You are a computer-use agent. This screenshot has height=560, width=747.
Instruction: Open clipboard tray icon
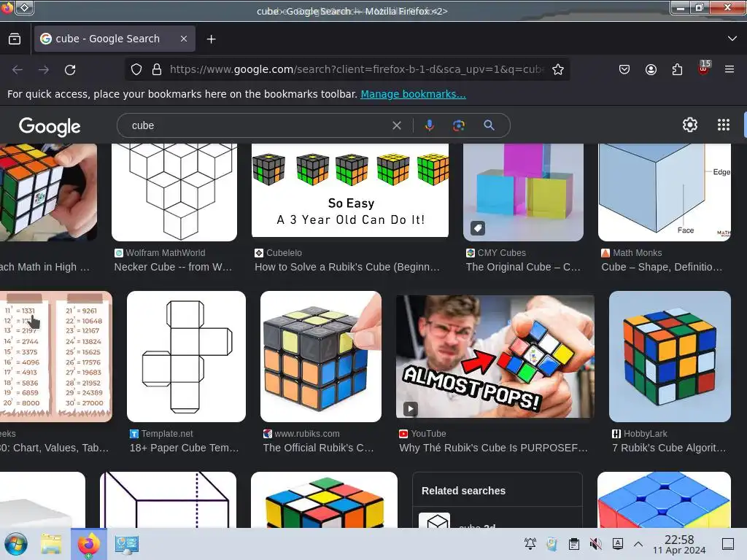click(x=574, y=544)
